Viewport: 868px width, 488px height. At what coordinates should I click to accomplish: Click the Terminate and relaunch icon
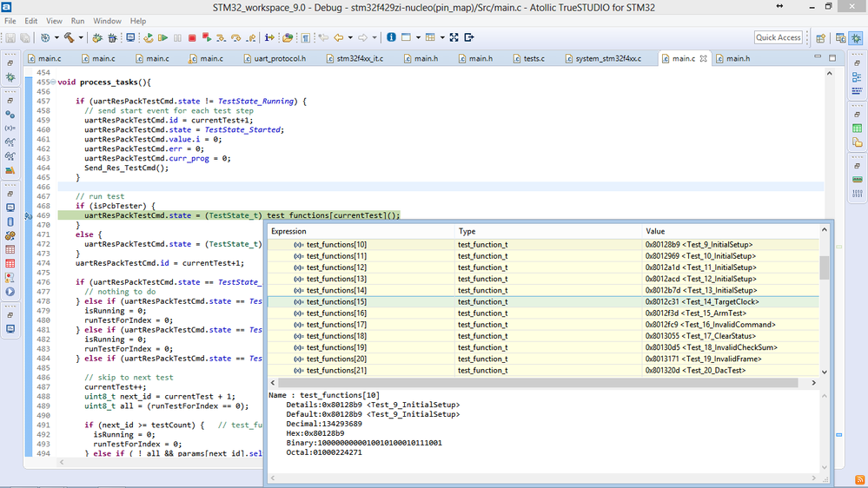point(207,37)
